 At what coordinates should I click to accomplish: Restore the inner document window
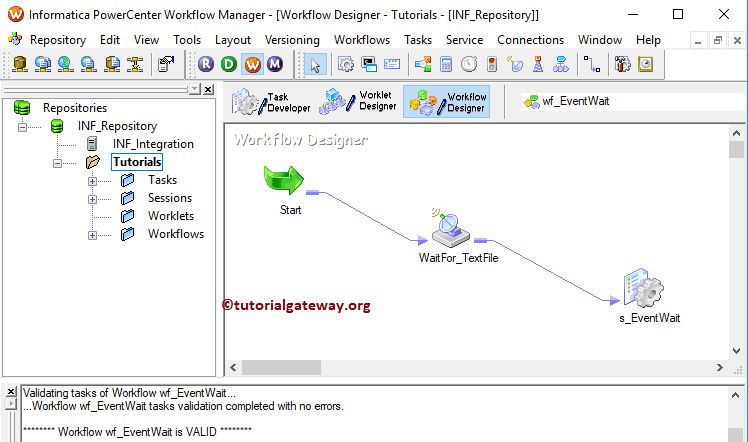[717, 41]
